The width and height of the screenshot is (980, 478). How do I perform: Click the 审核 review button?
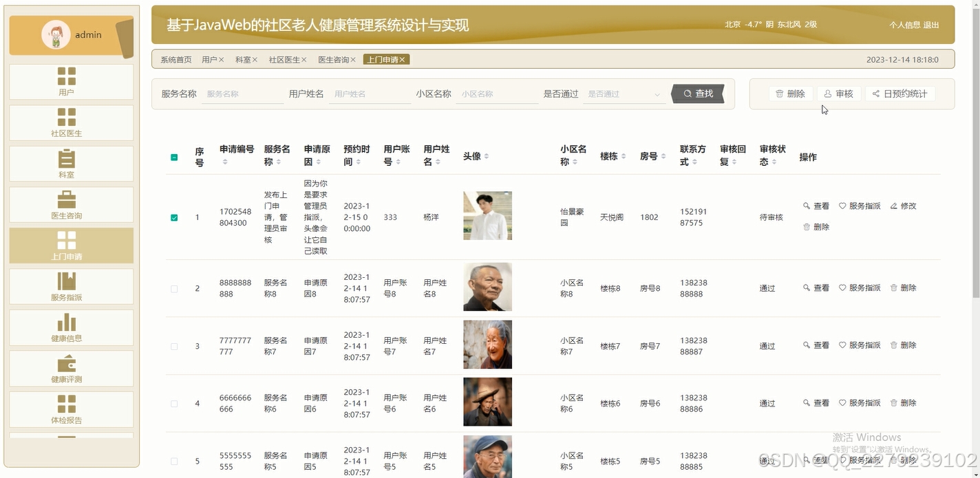(839, 94)
